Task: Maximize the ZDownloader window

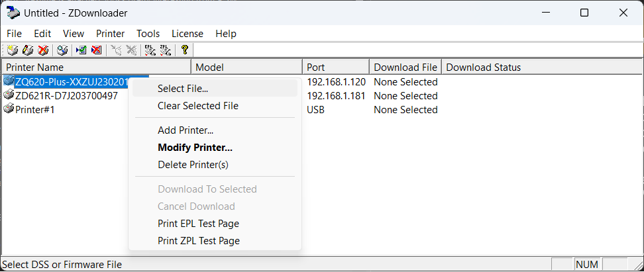Action: tap(584, 13)
